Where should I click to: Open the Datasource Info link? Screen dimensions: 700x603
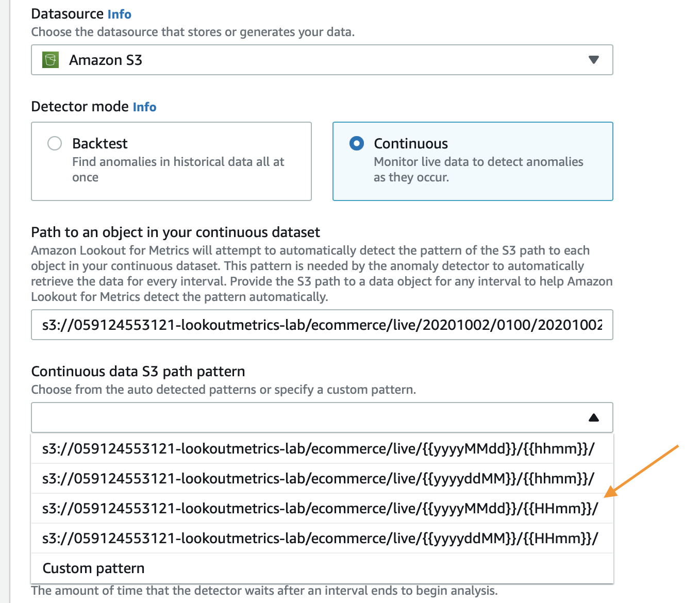pyautogui.click(x=120, y=14)
